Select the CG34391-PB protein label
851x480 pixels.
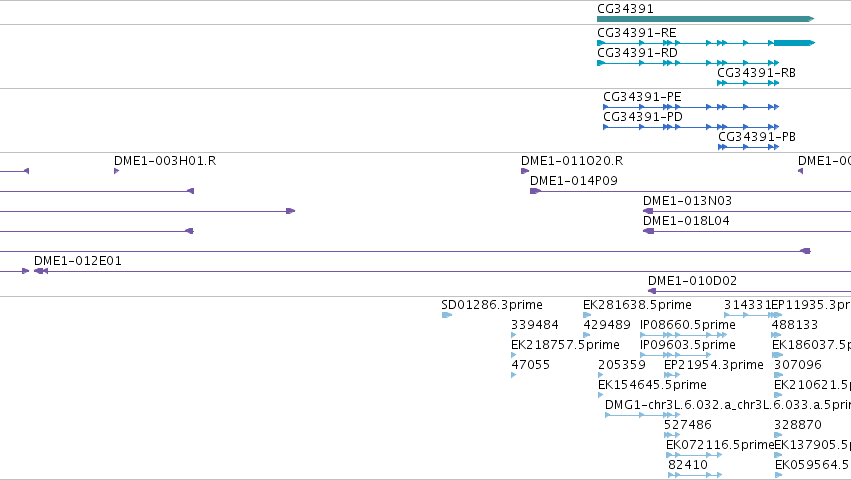(x=757, y=137)
